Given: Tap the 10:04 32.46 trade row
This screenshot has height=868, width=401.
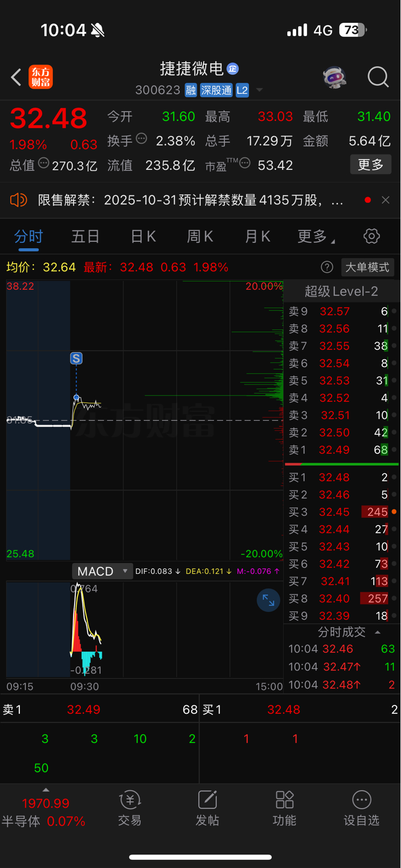Looking at the screenshot, I should point(342,649).
